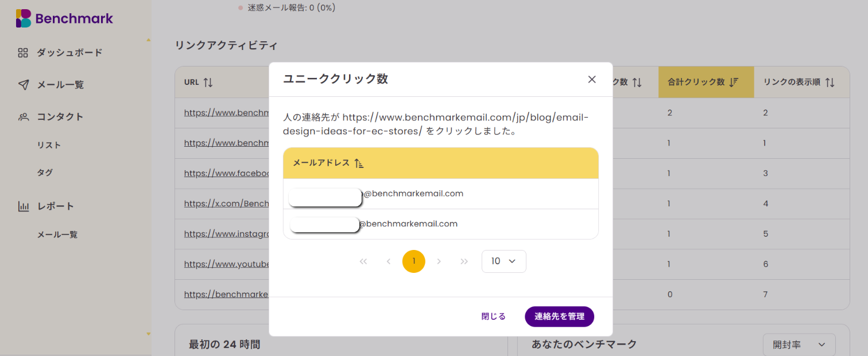The width and height of the screenshot is (868, 356).
Task: Click display order value 6
Action: tap(766, 264)
